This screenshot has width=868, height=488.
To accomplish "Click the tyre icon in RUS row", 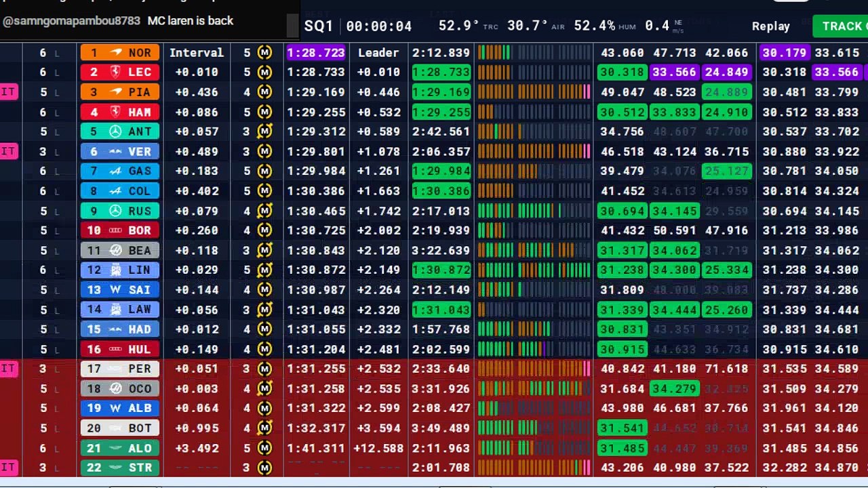I will click(x=265, y=211).
